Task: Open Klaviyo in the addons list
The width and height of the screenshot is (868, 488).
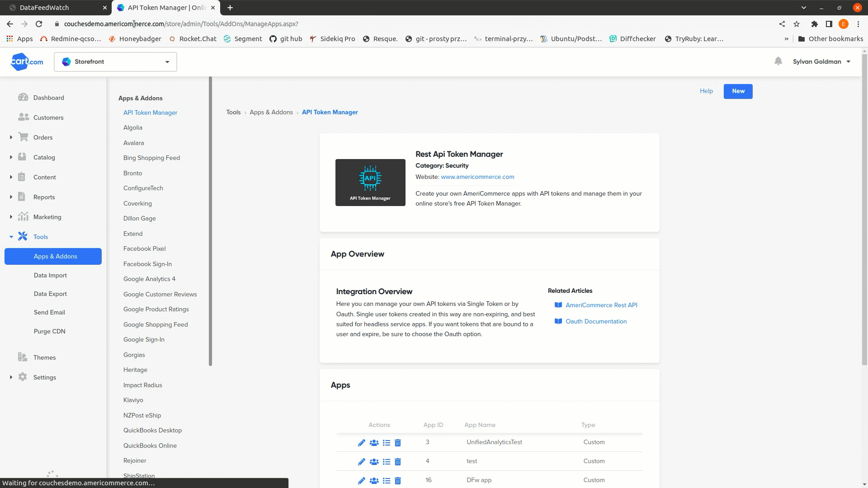Action: (x=133, y=400)
